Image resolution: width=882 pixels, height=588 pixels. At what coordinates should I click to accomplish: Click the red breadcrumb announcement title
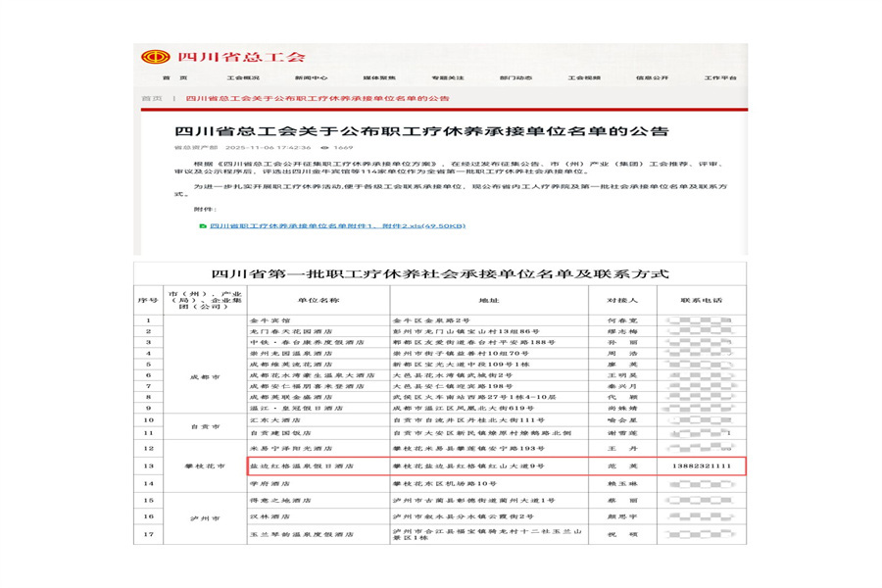(x=318, y=98)
